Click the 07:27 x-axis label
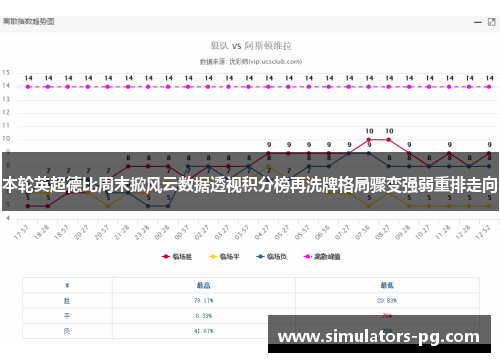 (x=342, y=232)
